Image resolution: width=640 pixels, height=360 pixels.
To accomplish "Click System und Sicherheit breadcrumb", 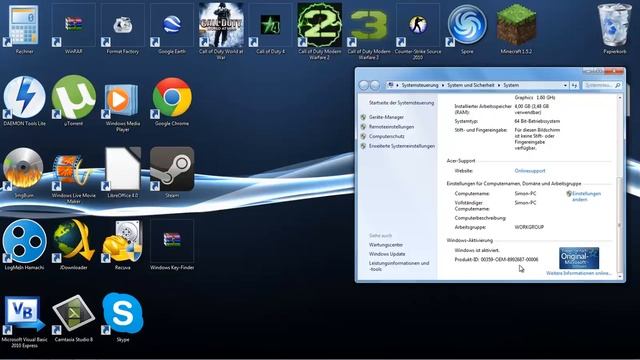I will [x=471, y=85].
